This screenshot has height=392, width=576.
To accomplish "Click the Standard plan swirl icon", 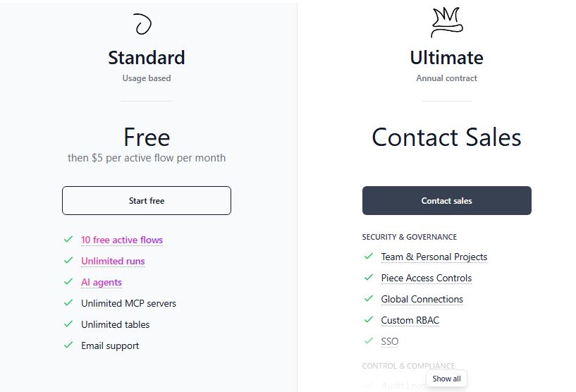I will (x=143, y=25).
